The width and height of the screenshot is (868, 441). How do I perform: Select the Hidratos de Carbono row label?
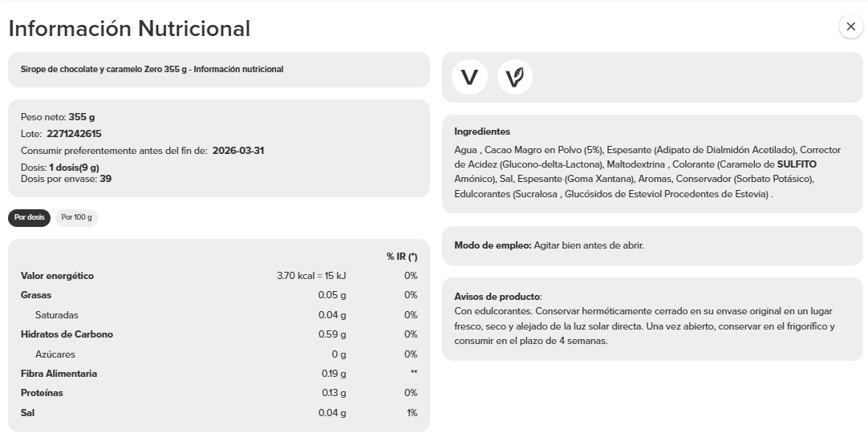67,334
